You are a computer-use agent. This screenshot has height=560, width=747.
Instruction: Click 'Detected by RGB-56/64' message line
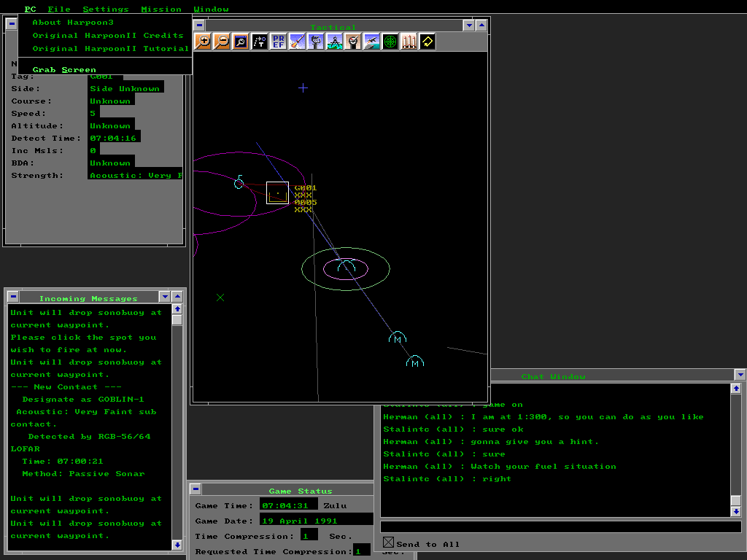pos(89,436)
